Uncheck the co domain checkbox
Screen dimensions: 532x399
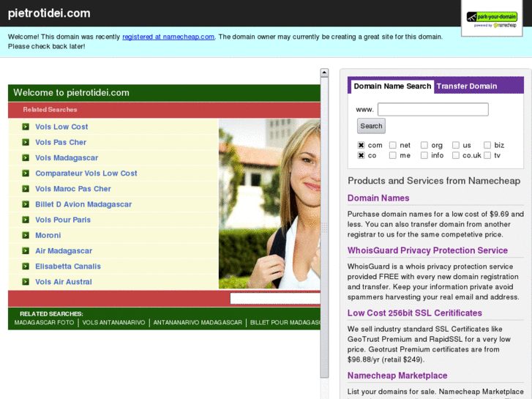[361, 155]
